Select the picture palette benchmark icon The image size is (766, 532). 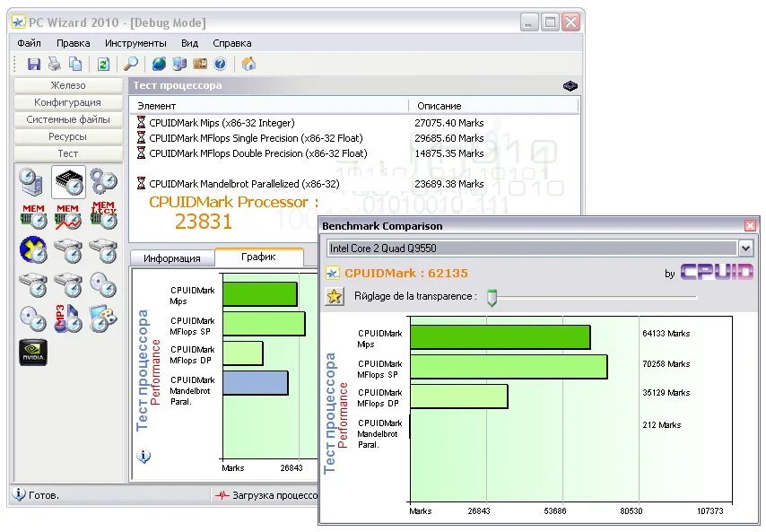pos(103,318)
